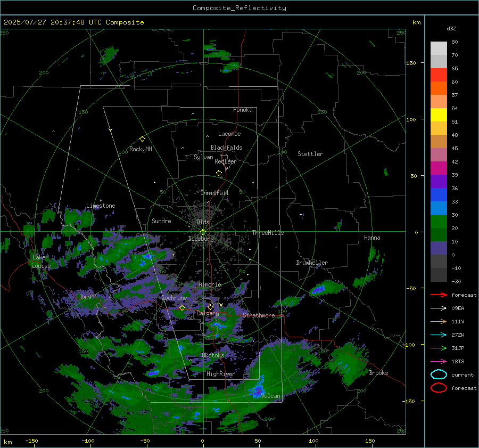Click the RedDeer city label

point(226,161)
